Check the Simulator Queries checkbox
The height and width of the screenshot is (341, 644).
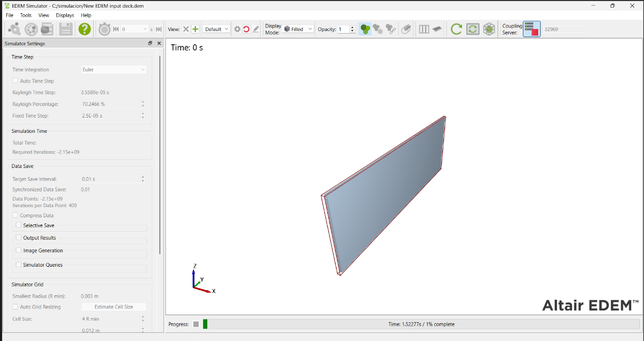19,265
